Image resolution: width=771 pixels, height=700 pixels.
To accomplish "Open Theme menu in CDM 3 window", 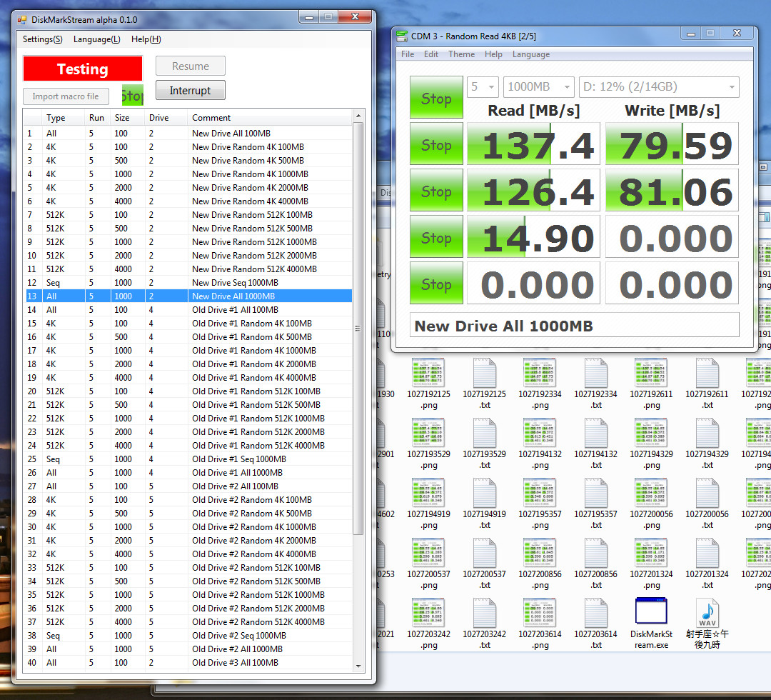I will tap(461, 54).
